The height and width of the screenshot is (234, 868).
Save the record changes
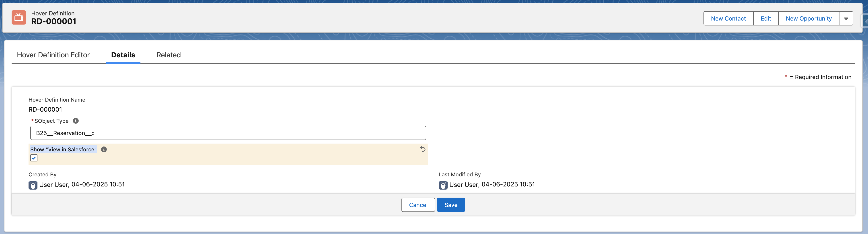pos(451,205)
